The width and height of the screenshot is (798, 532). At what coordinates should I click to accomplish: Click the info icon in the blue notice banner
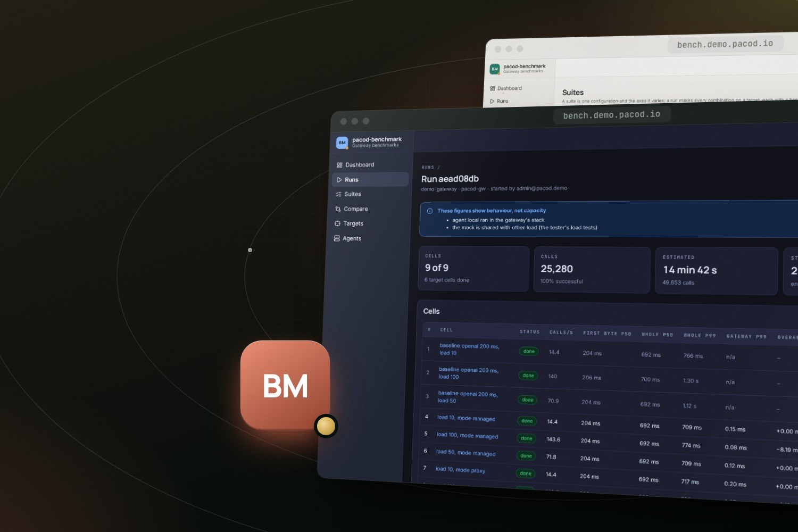[x=430, y=211]
